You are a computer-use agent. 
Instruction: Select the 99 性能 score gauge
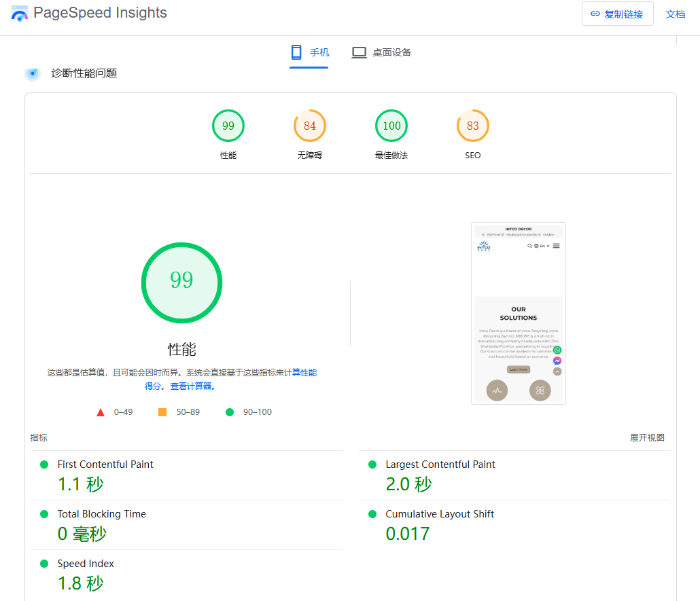coord(228,126)
